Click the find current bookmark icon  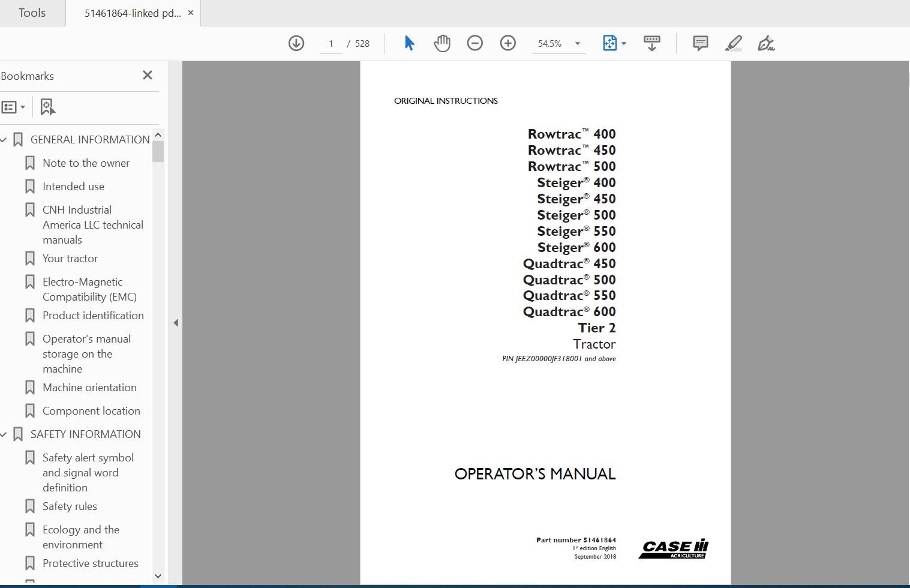pyautogui.click(x=47, y=107)
